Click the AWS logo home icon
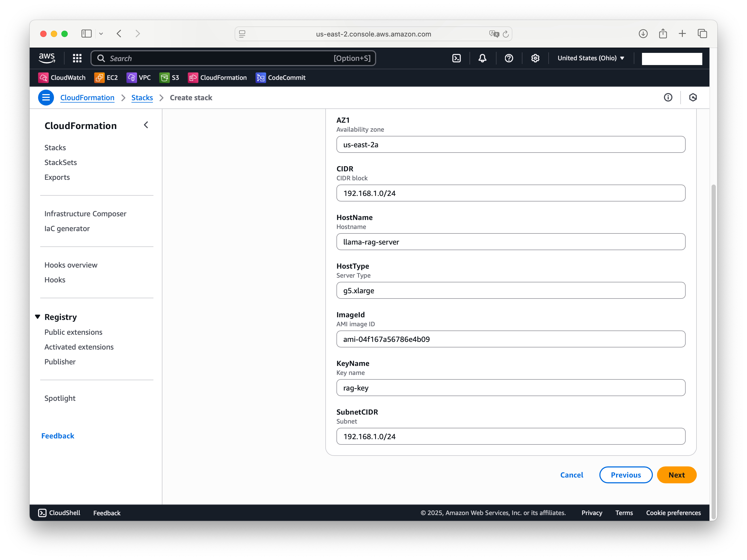 (47, 58)
